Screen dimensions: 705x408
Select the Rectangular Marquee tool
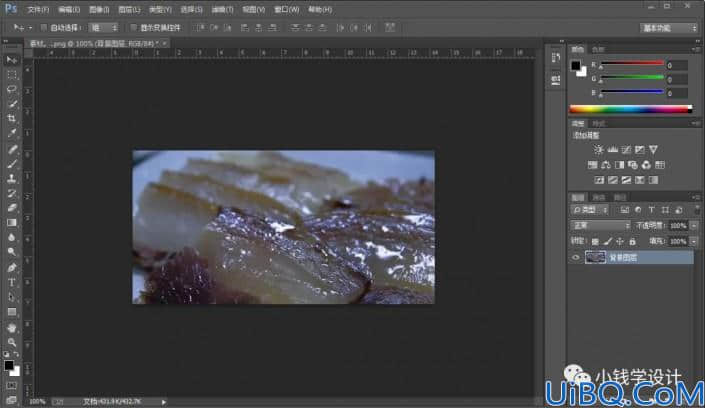point(12,75)
